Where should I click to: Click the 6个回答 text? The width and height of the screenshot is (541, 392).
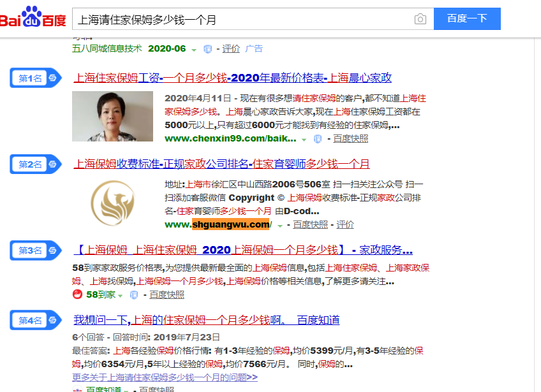click(88, 337)
